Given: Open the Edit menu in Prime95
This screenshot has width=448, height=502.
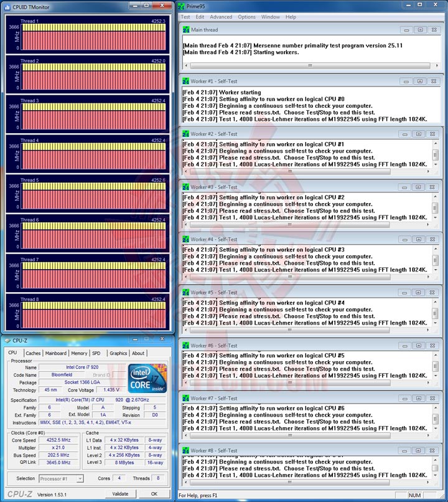Looking at the screenshot, I should [200, 17].
